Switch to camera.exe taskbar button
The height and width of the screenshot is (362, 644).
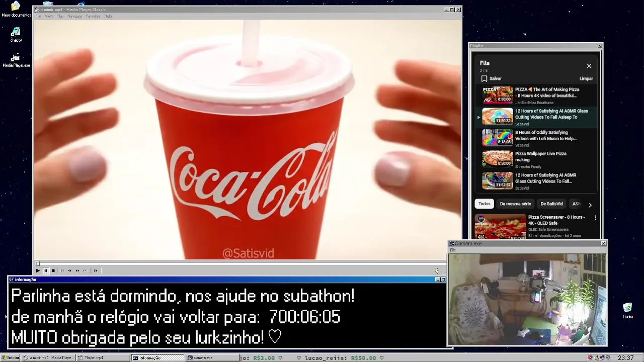click(x=212, y=358)
